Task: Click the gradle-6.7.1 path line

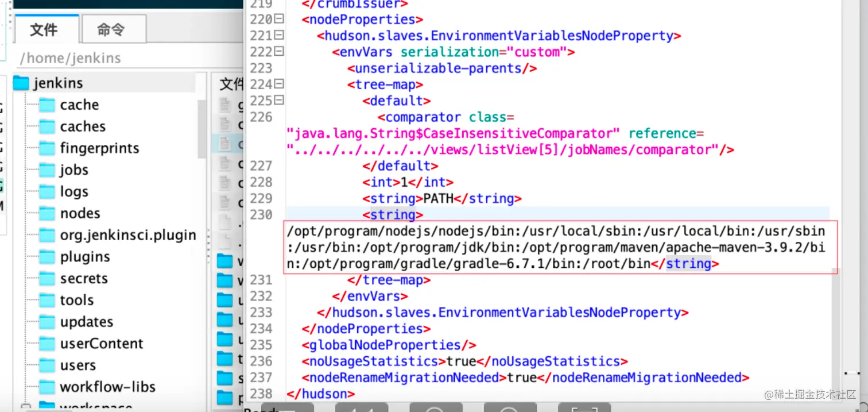Action: (x=502, y=264)
